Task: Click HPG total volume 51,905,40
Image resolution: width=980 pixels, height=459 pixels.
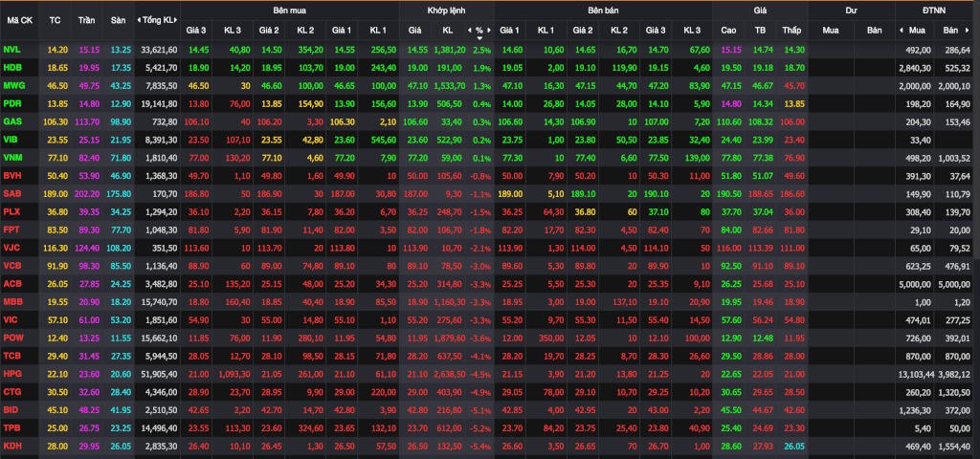Action: click(x=160, y=375)
